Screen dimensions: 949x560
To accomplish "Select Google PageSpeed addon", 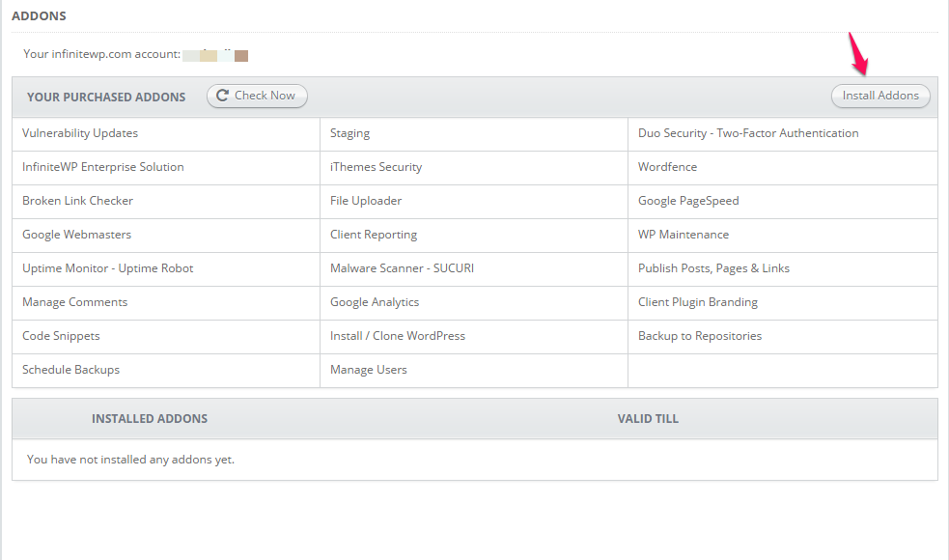I will (x=688, y=201).
